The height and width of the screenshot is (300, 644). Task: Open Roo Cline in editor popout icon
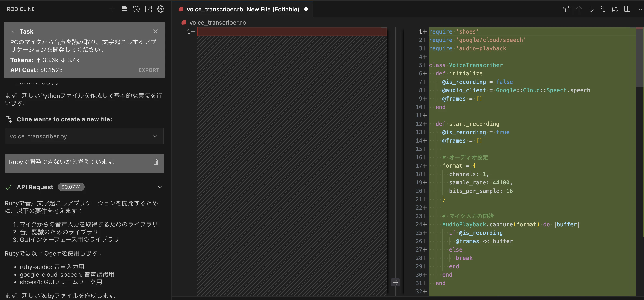point(149,9)
